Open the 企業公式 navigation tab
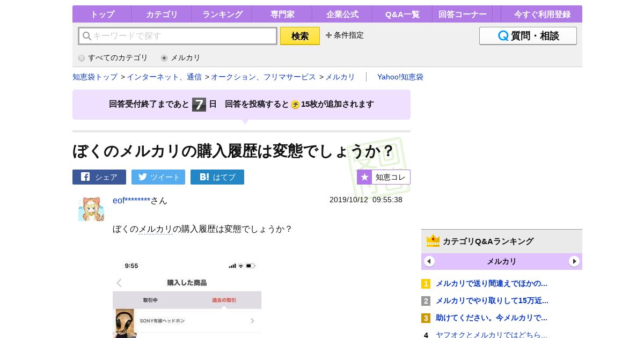 pyautogui.click(x=342, y=14)
